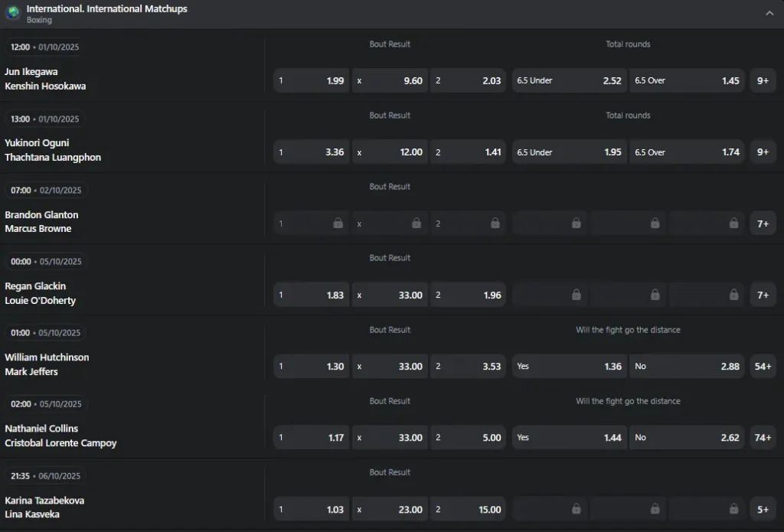Click the globe icon beside International Matchups
The height and width of the screenshot is (532, 784).
click(x=12, y=13)
